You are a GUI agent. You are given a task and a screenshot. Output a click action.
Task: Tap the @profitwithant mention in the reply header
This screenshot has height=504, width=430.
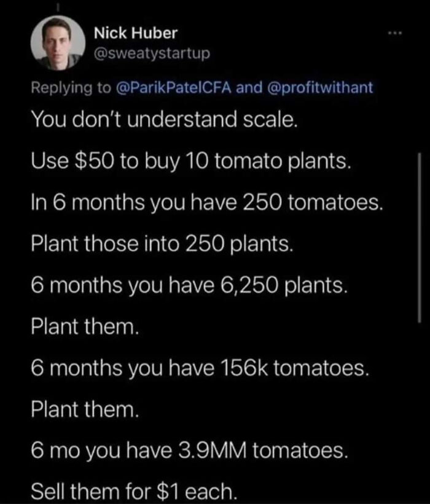(324, 87)
